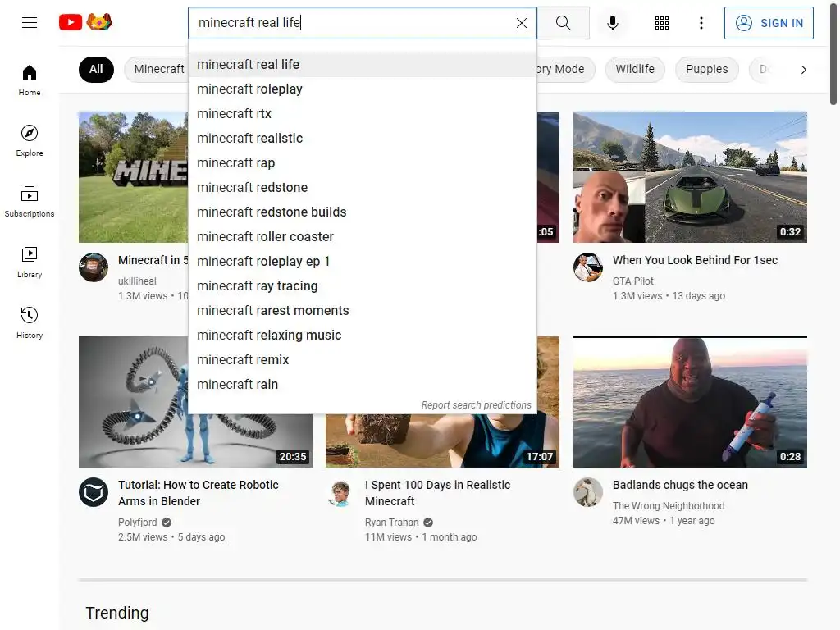Click the YouTube doodle icon beside logo
Viewport: 840px width, 630px height.
[x=99, y=21]
